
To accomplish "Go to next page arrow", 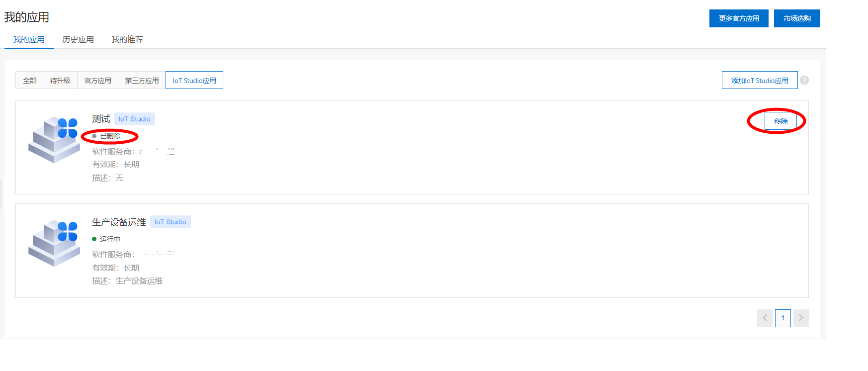I will [801, 318].
